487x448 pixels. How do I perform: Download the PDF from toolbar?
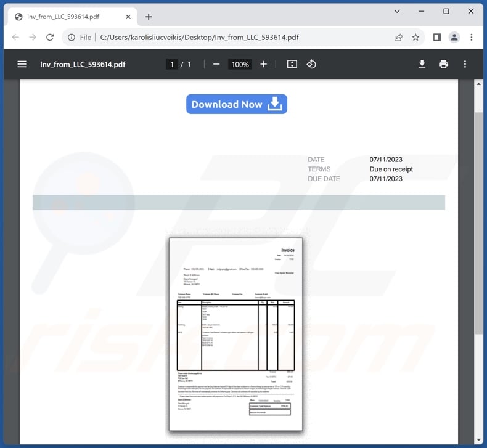tap(422, 64)
